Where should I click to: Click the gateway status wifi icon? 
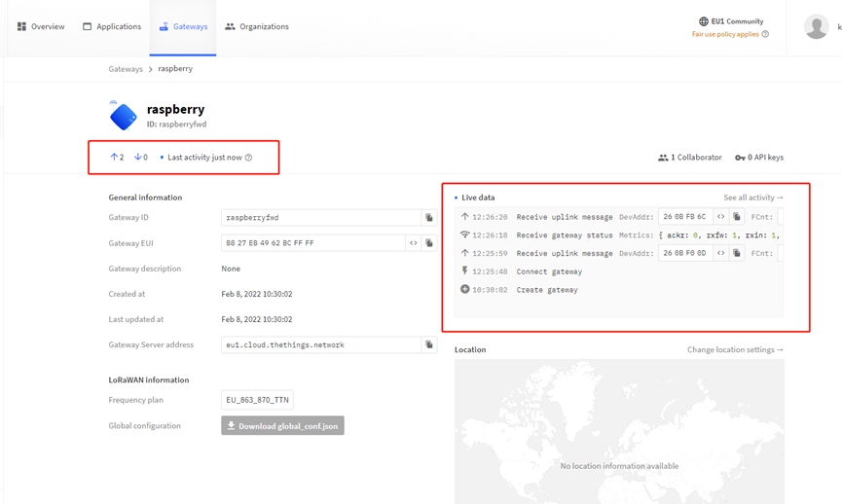[x=465, y=234]
